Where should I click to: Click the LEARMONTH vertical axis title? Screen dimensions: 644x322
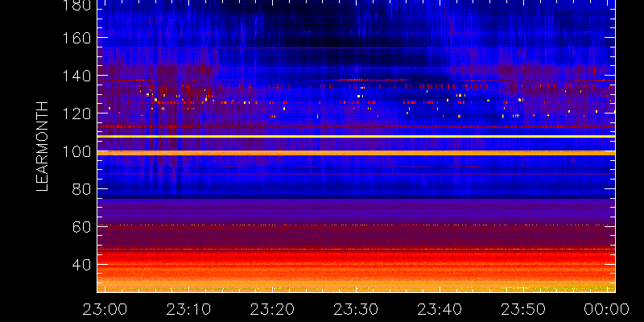point(43,147)
